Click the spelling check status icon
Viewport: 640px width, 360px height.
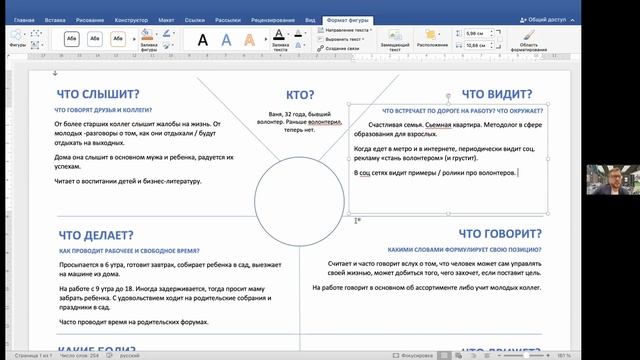(109, 356)
